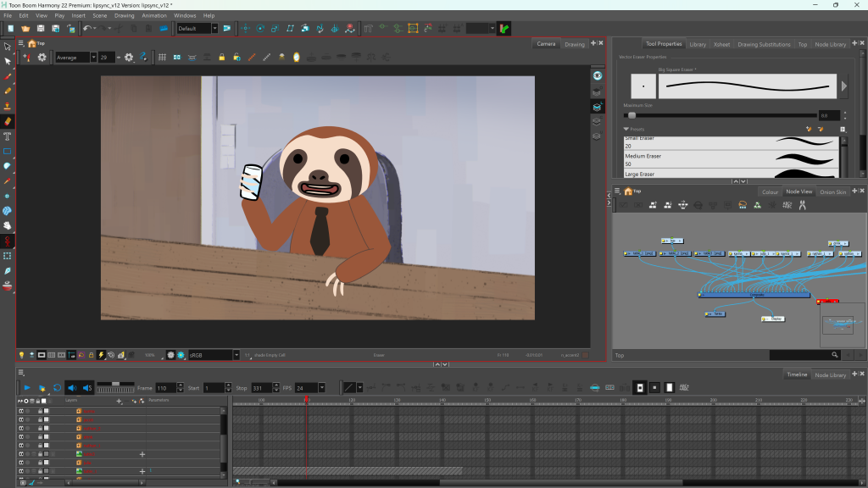
Task: Open the FPS dropdown arrow
Action: 321,388
